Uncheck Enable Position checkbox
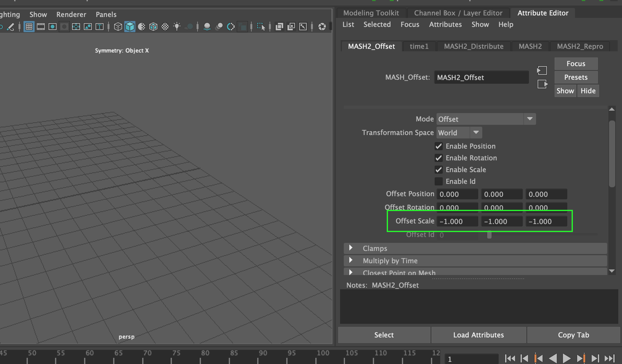Viewport: 622px width, 364px height. click(438, 146)
